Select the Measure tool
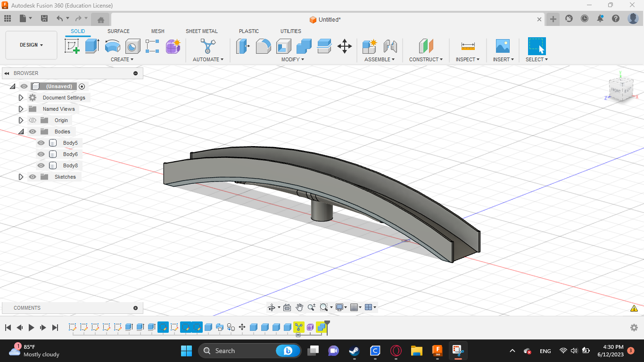The image size is (644, 362). pyautogui.click(x=468, y=46)
